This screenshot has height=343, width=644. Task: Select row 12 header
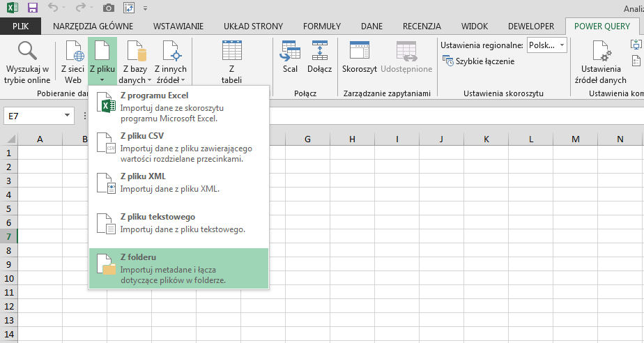[x=8, y=307]
